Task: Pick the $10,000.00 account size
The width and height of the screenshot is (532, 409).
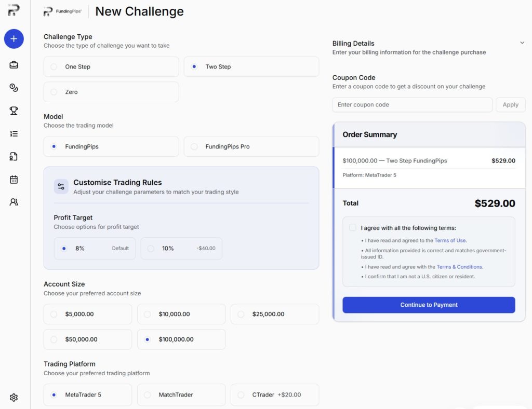Action: point(181,314)
